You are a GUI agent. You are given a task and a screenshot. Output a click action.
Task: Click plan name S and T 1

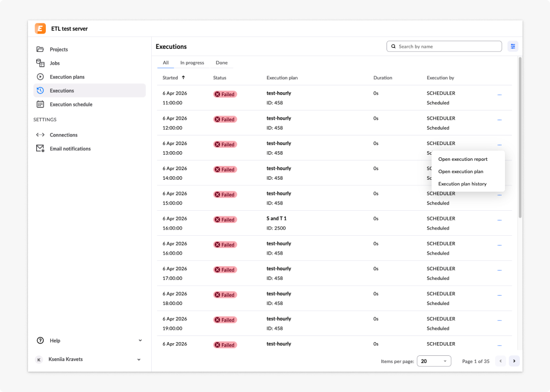pyautogui.click(x=277, y=218)
